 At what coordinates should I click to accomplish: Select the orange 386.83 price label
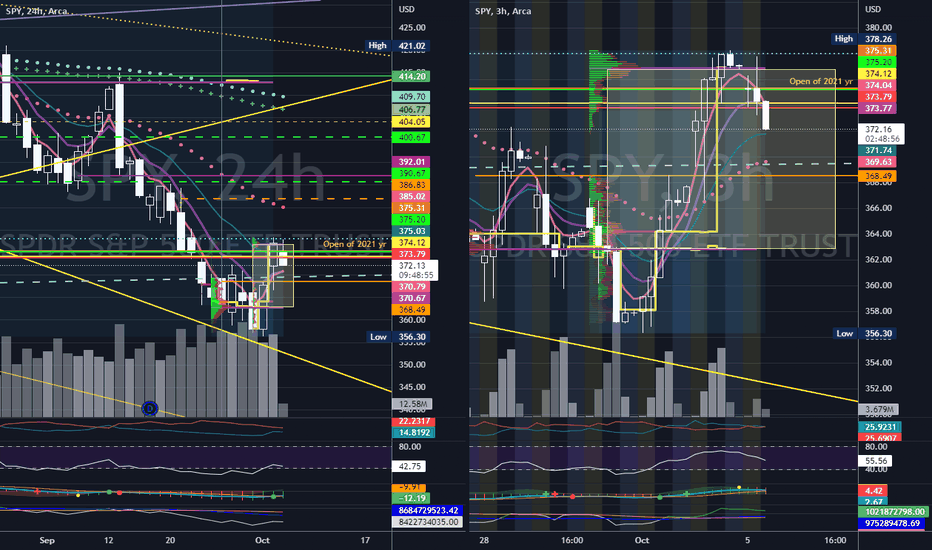click(x=411, y=185)
